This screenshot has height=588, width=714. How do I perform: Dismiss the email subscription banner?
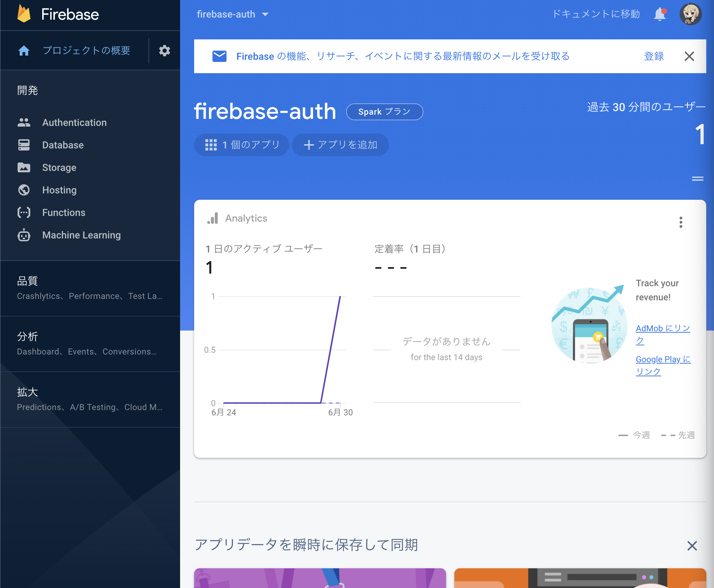coord(689,56)
